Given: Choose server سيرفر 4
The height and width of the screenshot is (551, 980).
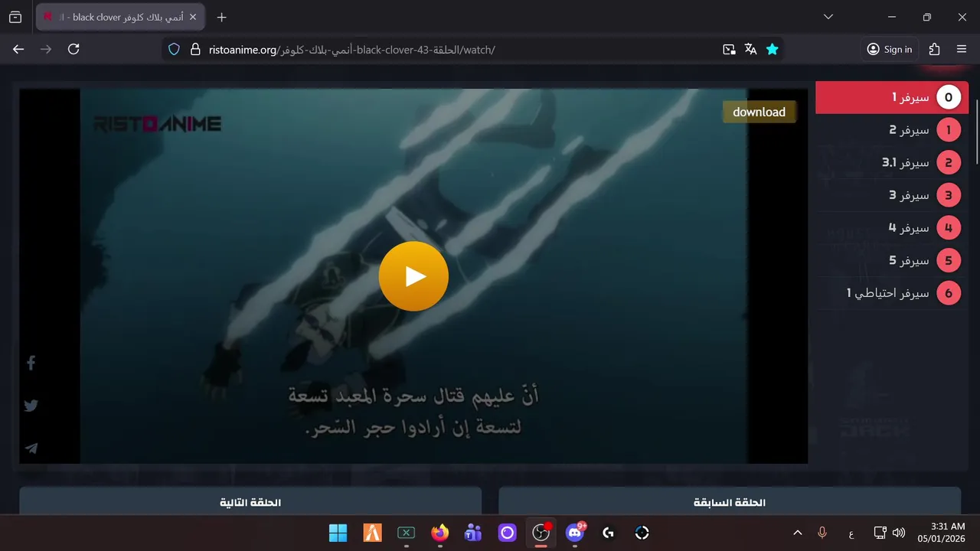Looking at the screenshot, I should point(892,228).
